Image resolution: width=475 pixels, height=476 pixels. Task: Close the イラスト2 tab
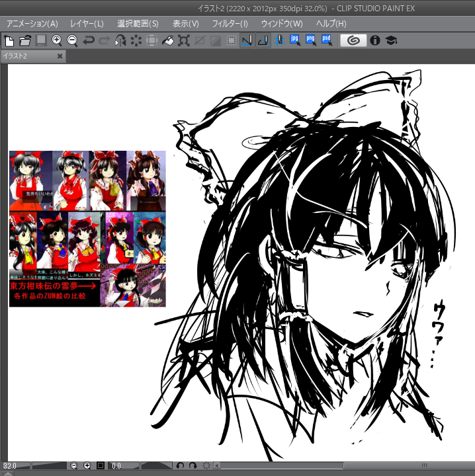[x=60, y=56]
